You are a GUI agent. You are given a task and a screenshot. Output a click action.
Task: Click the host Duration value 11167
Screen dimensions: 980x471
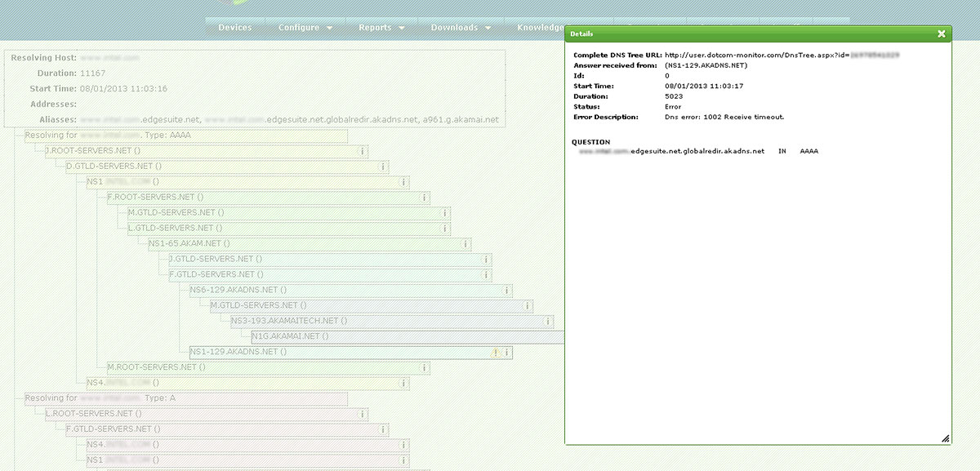coord(92,73)
